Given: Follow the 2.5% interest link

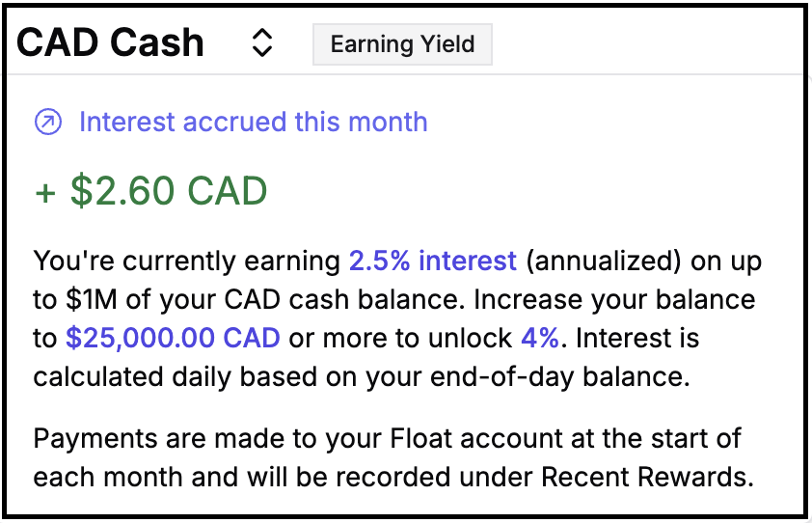Looking at the screenshot, I should click(433, 261).
